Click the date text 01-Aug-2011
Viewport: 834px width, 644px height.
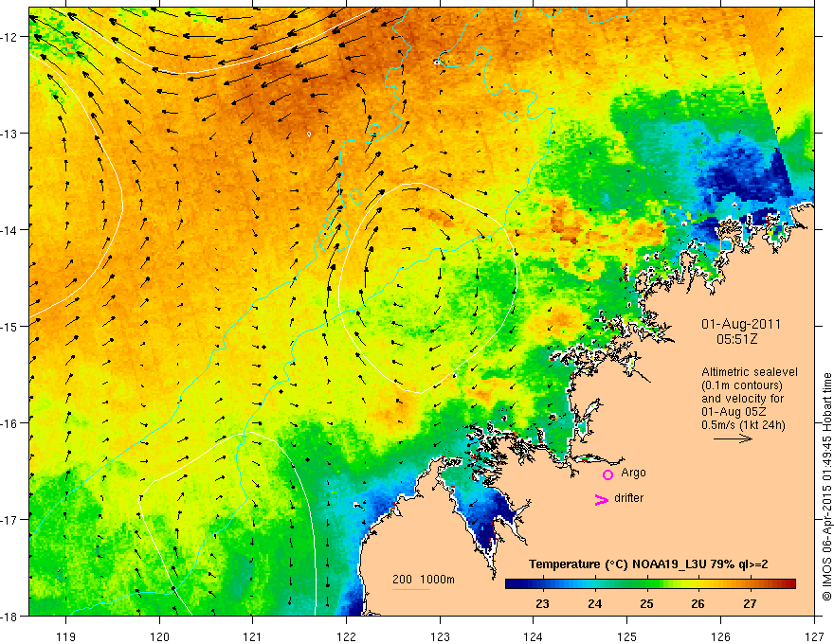tap(741, 324)
